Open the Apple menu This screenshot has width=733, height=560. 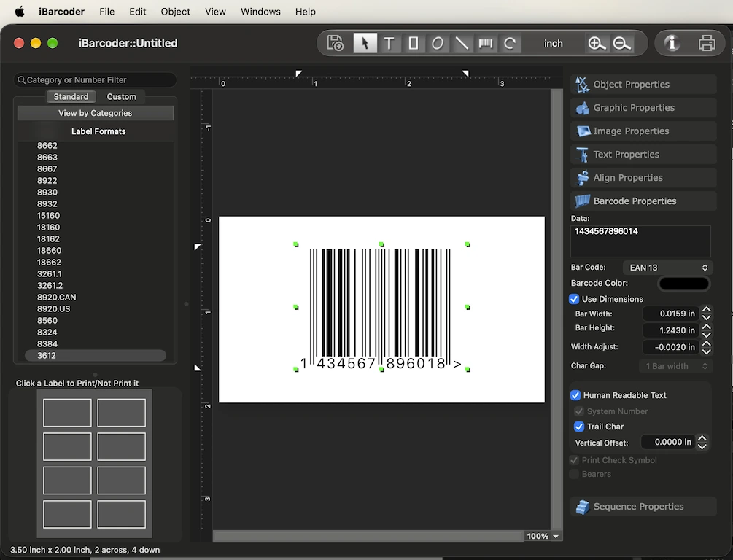(20, 11)
